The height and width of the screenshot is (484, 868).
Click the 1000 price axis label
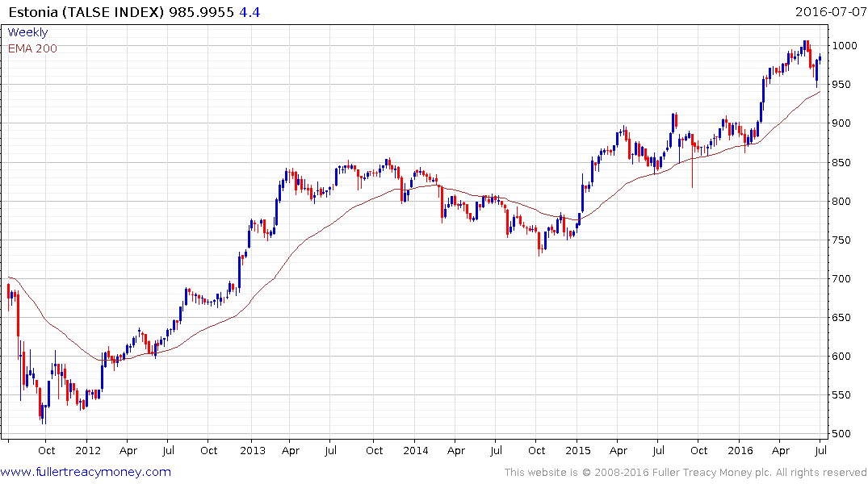point(845,45)
